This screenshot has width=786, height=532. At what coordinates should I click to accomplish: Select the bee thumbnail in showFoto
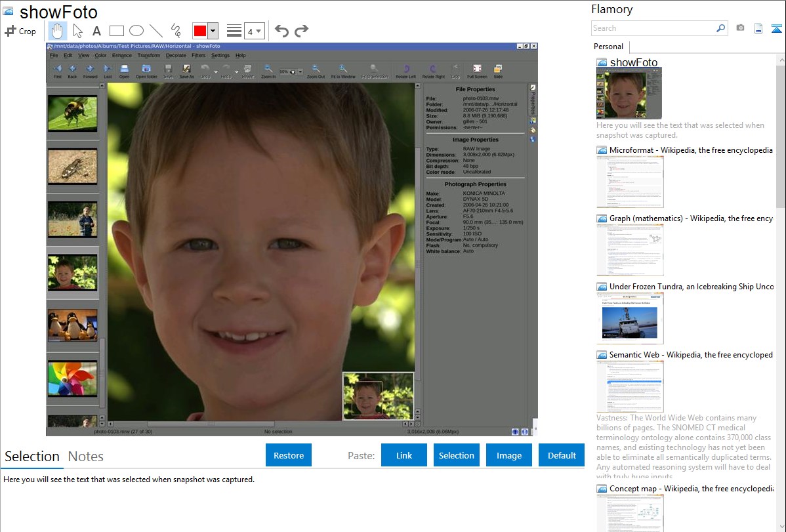pos(73,114)
